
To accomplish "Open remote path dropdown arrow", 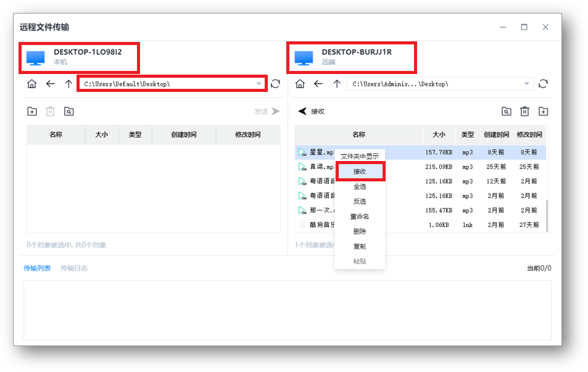I will 526,84.
